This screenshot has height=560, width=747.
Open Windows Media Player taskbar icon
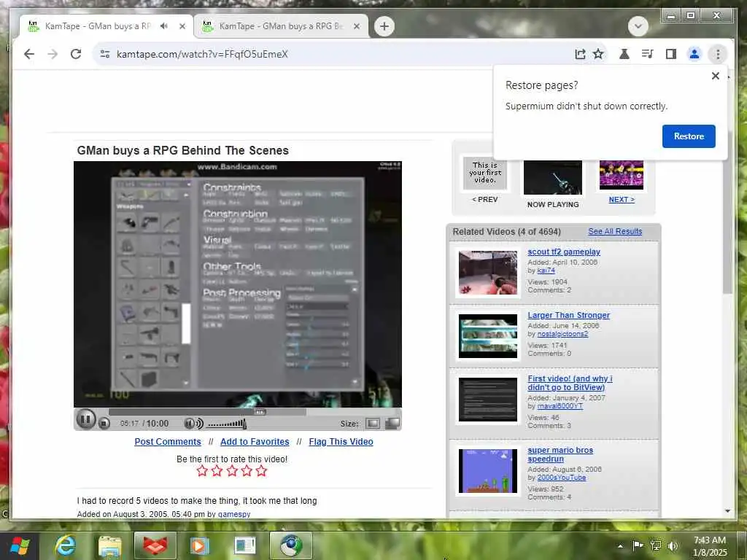[200, 545]
